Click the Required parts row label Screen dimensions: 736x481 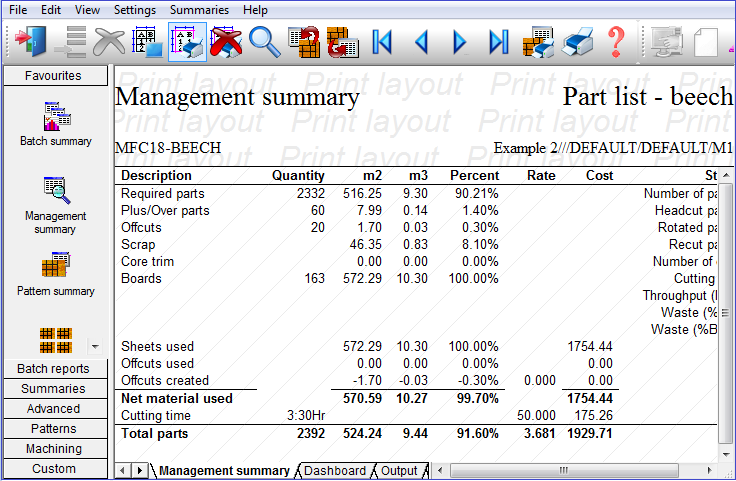[x=163, y=193]
